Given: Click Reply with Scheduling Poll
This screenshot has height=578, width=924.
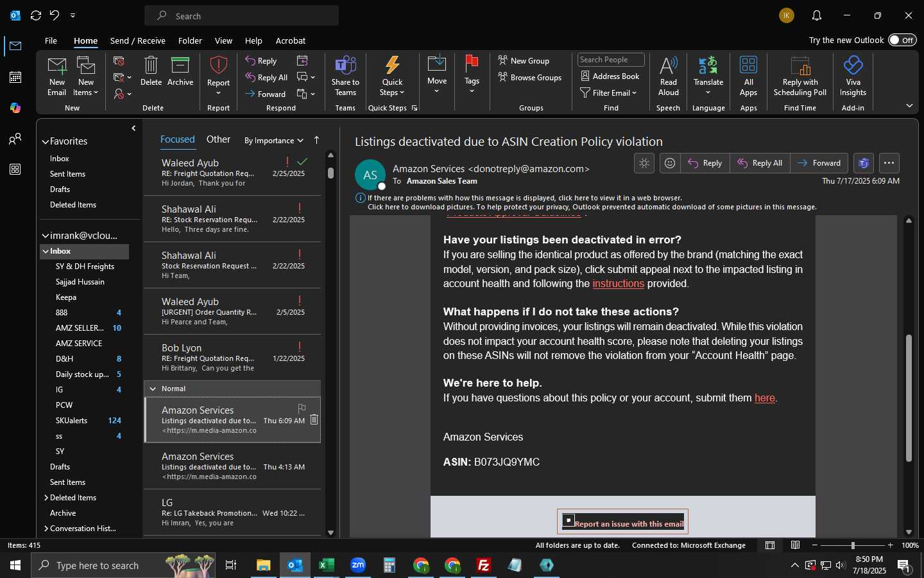Looking at the screenshot, I should click(x=800, y=76).
